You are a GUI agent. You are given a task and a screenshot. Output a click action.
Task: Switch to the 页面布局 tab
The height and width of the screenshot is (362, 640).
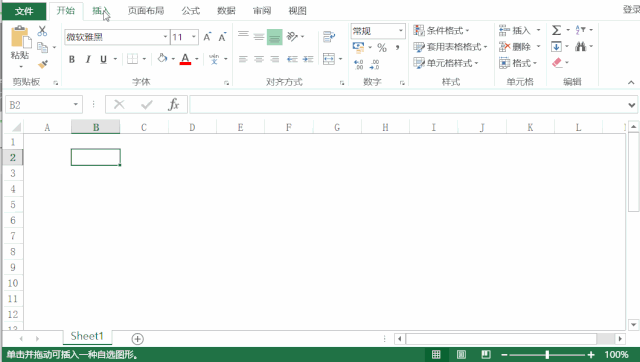[x=146, y=11]
